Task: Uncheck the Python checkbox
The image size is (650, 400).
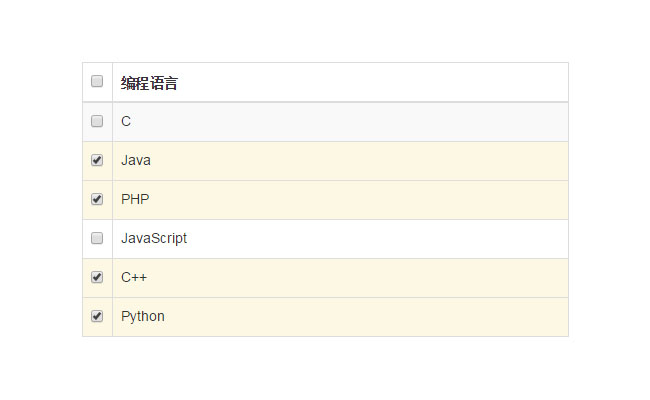Action: (x=97, y=316)
